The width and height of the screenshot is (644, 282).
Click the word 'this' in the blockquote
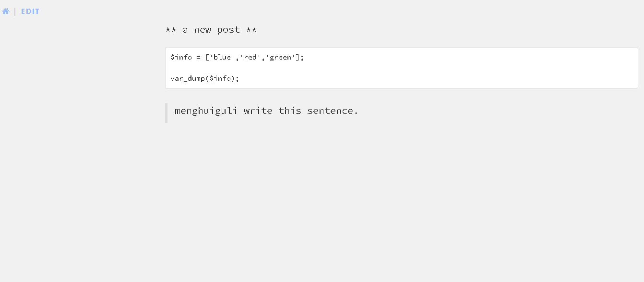tap(290, 111)
